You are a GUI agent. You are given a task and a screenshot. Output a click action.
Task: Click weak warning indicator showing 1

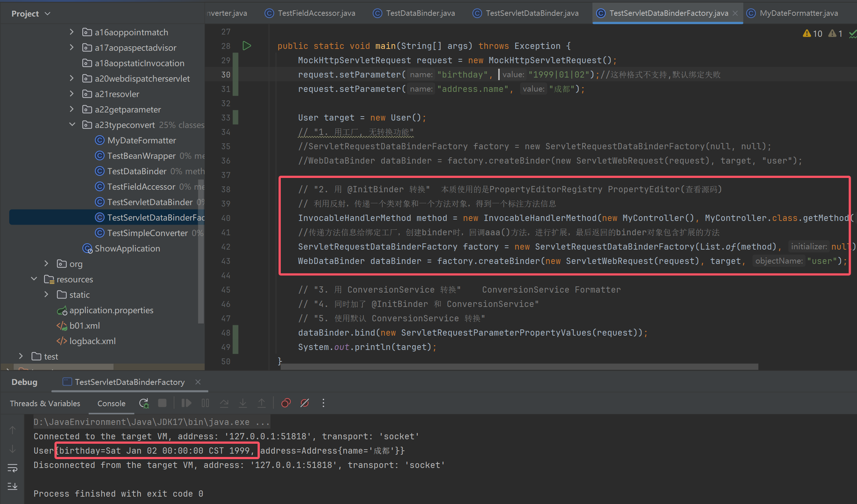[835, 34]
